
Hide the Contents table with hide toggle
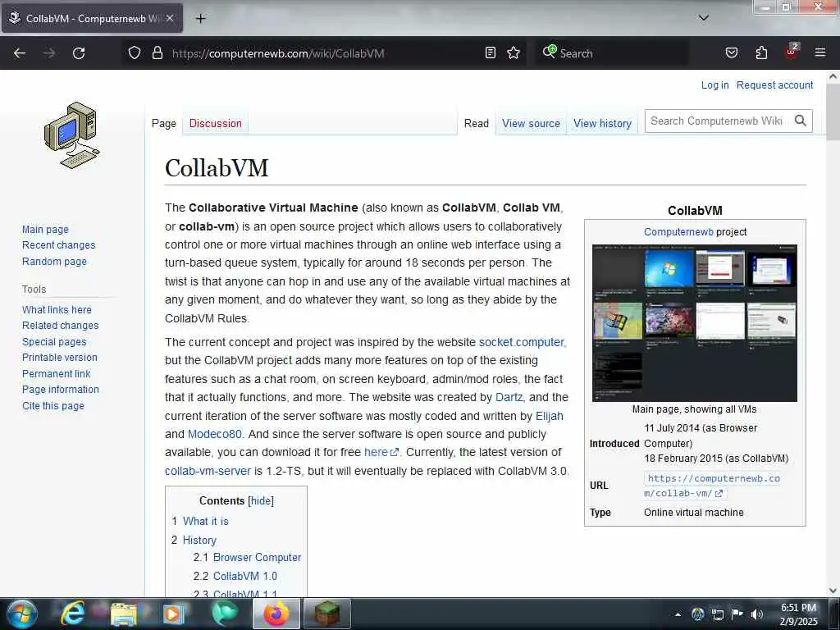click(261, 501)
